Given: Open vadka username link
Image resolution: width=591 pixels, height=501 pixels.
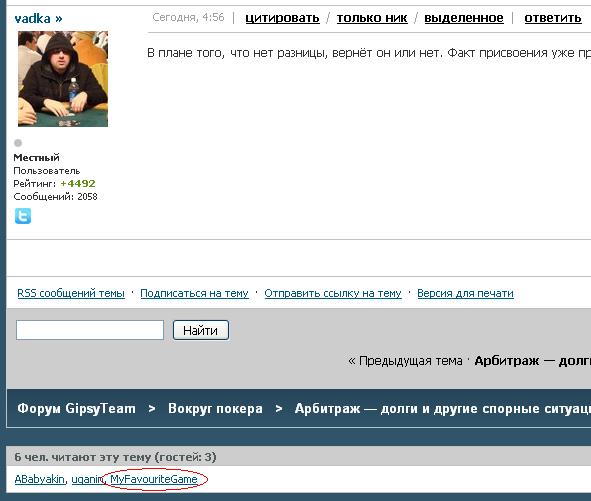Looking at the screenshot, I should (x=38, y=18).
